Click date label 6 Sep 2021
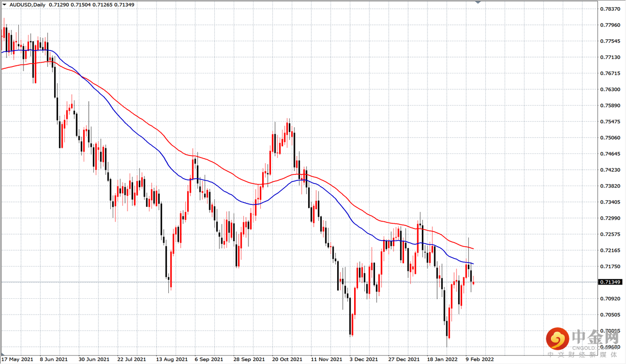 (x=209, y=359)
